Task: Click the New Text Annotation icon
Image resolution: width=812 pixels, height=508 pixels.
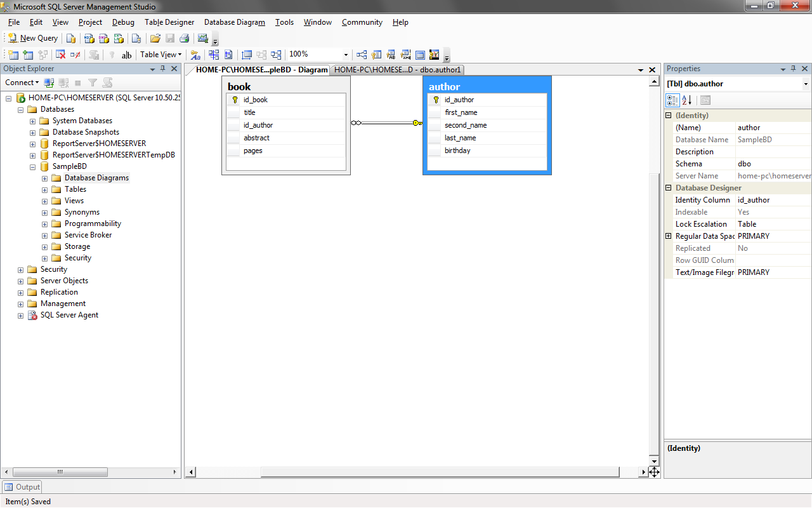Action: tap(126, 55)
